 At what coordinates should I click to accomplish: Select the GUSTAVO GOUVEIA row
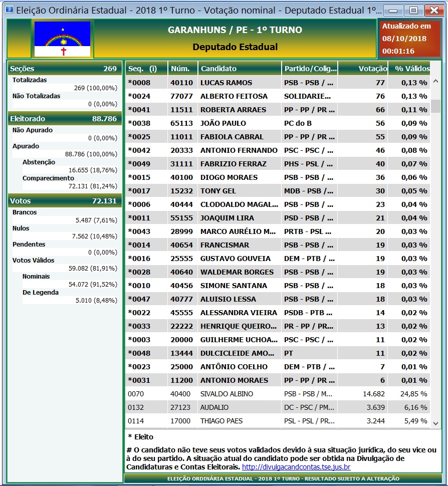click(x=278, y=259)
